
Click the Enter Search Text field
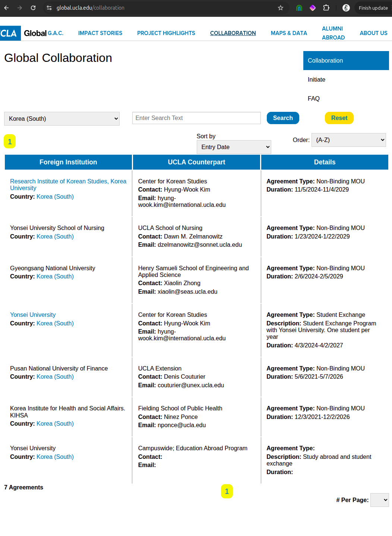click(196, 118)
